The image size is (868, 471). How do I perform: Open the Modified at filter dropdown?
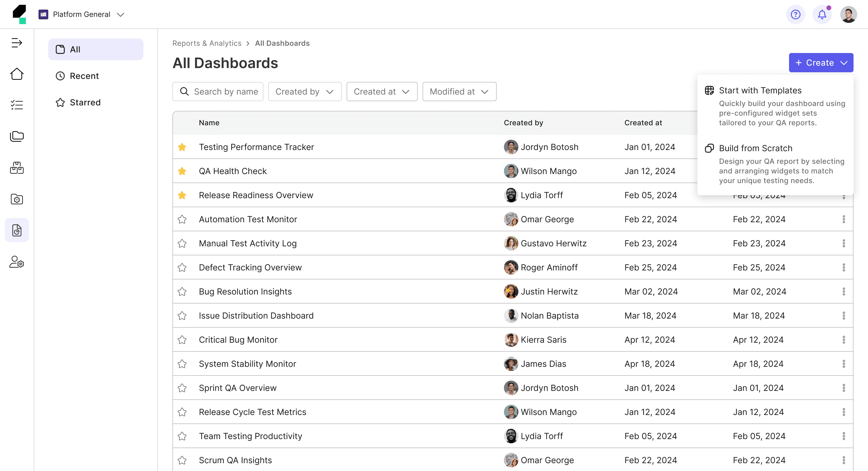pyautogui.click(x=459, y=92)
